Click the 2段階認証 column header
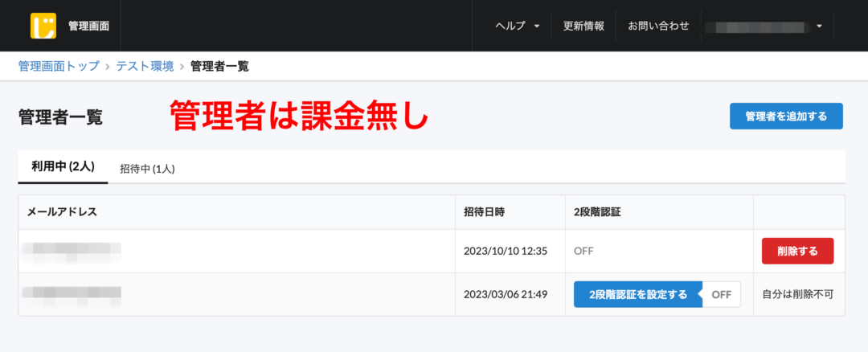The height and width of the screenshot is (352, 868). (597, 212)
